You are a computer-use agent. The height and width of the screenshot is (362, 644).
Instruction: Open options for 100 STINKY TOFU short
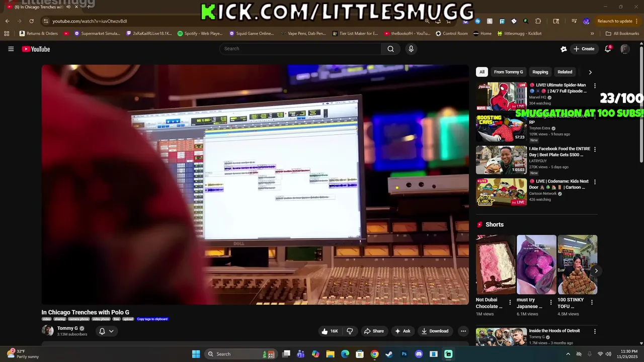tap(592, 302)
